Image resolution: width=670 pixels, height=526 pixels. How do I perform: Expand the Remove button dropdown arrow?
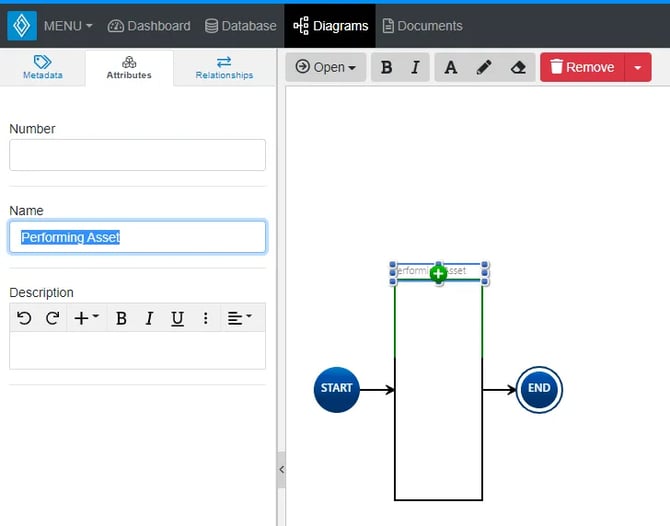[638, 67]
